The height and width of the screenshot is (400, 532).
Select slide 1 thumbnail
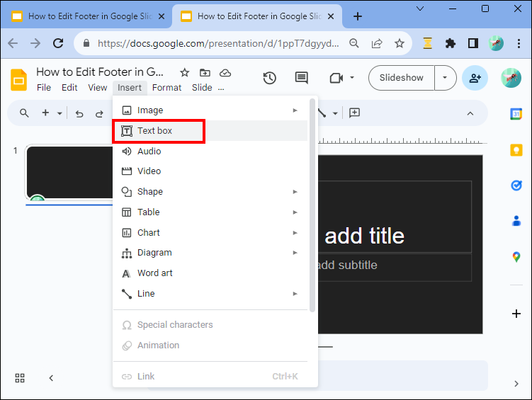[x=69, y=173]
